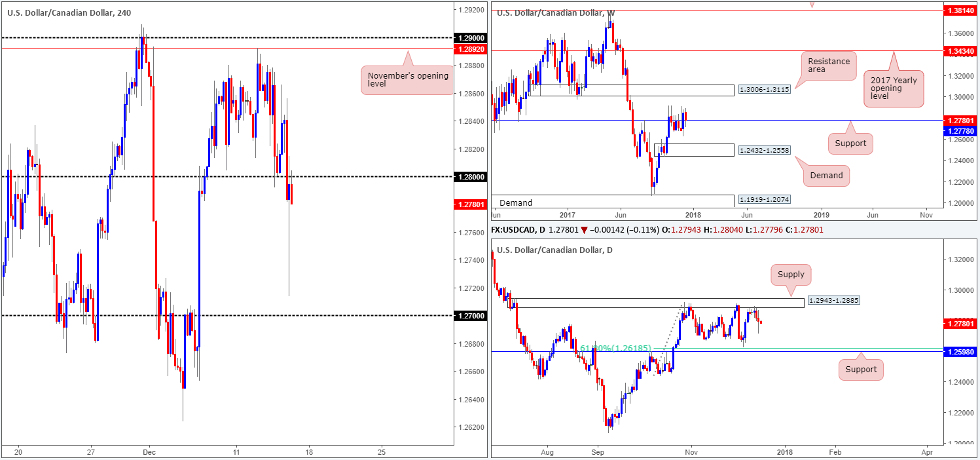Screen dimensions: 980x460
Task: Click the 1.26200 axis value on 240 chart
Action: pos(473,427)
